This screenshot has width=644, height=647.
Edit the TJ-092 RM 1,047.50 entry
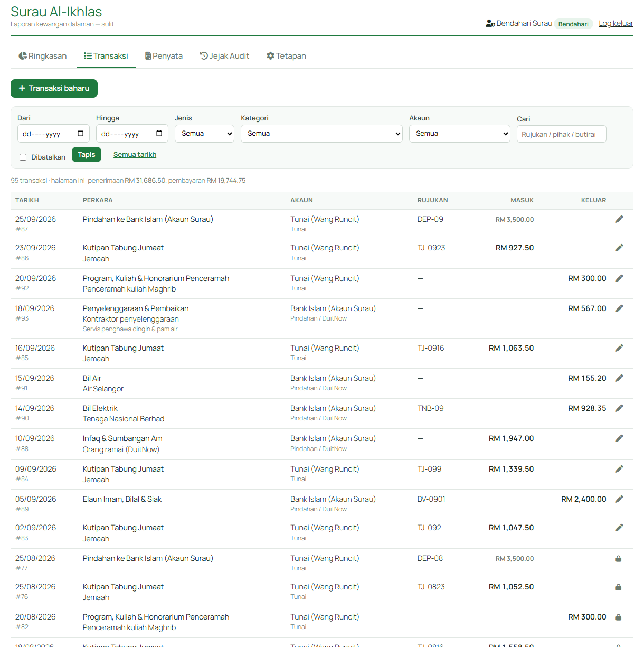619,528
